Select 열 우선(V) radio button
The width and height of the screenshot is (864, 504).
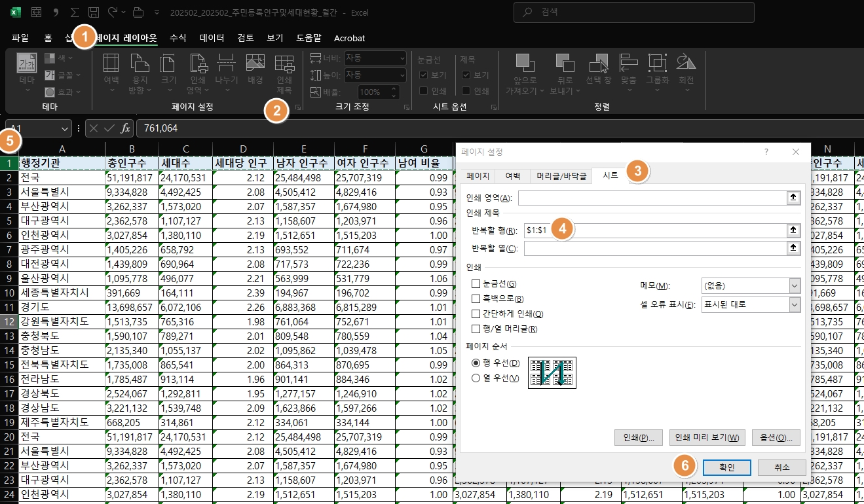coord(476,378)
